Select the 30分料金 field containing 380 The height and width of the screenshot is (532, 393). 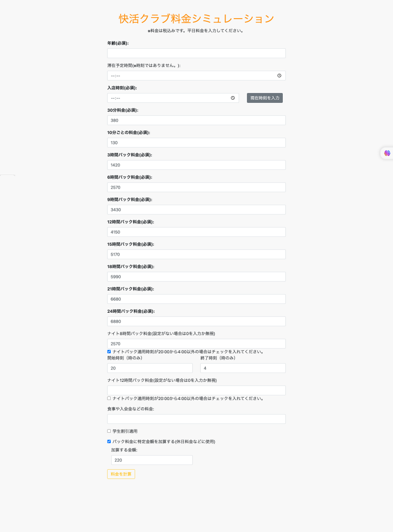197,121
